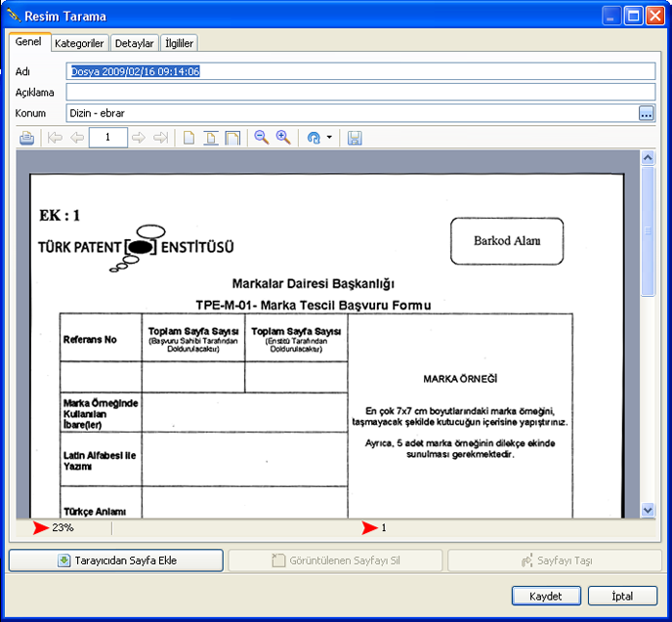Go to the previous page arrow

pos(76,138)
